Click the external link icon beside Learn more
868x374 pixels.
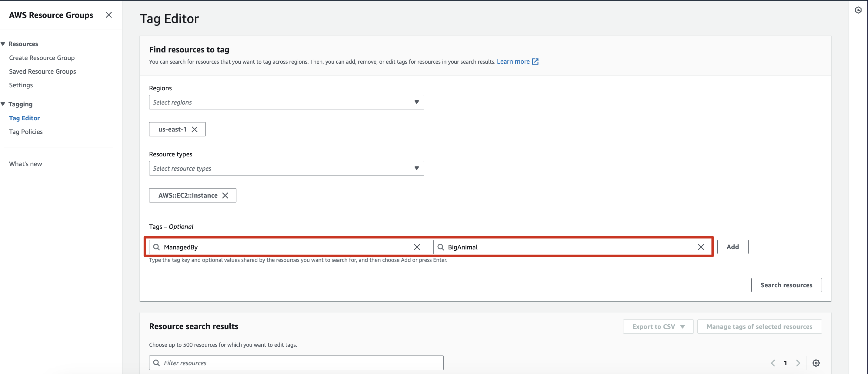point(535,61)
